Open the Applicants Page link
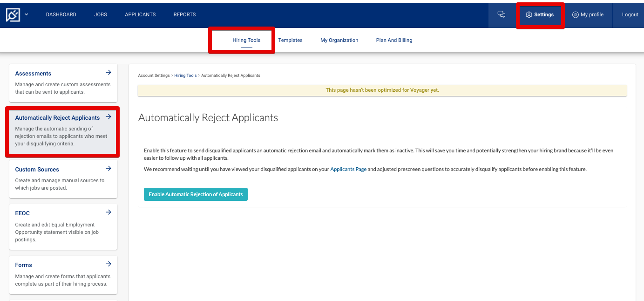 [x=348, y=169]
